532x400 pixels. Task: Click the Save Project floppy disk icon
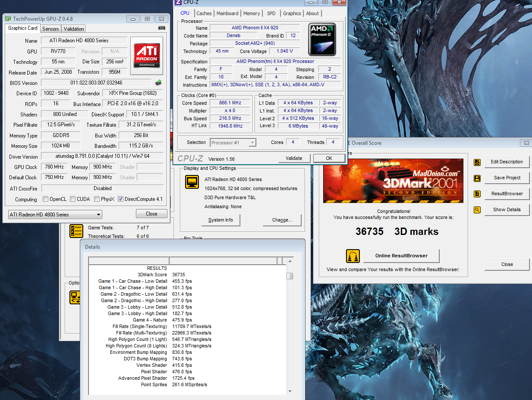(x=477, y=178)
